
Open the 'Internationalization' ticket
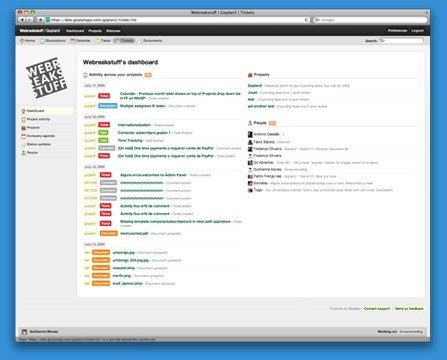[134, 125]
